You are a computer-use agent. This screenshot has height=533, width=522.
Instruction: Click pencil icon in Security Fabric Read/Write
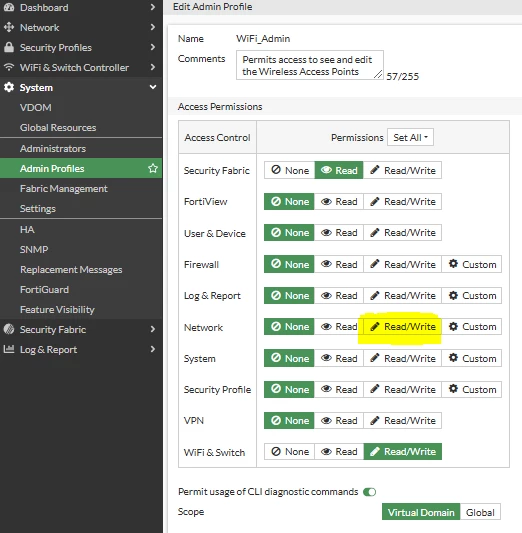[375, 170]
